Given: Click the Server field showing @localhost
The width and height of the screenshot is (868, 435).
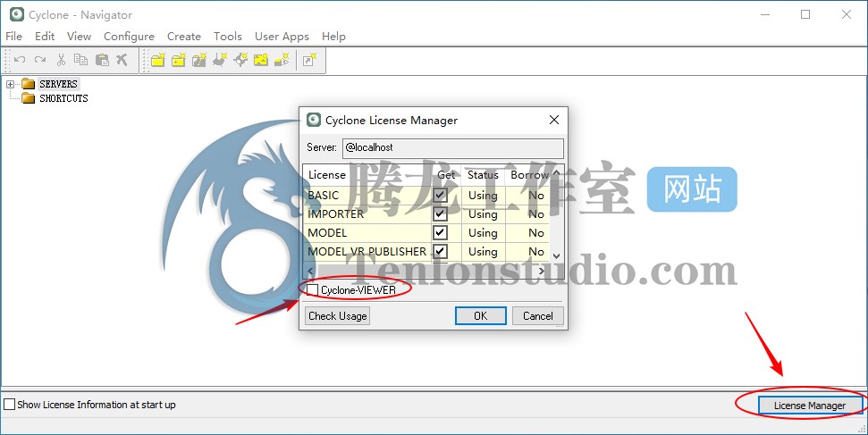Looking at the screenshot, I should point(453,147).
